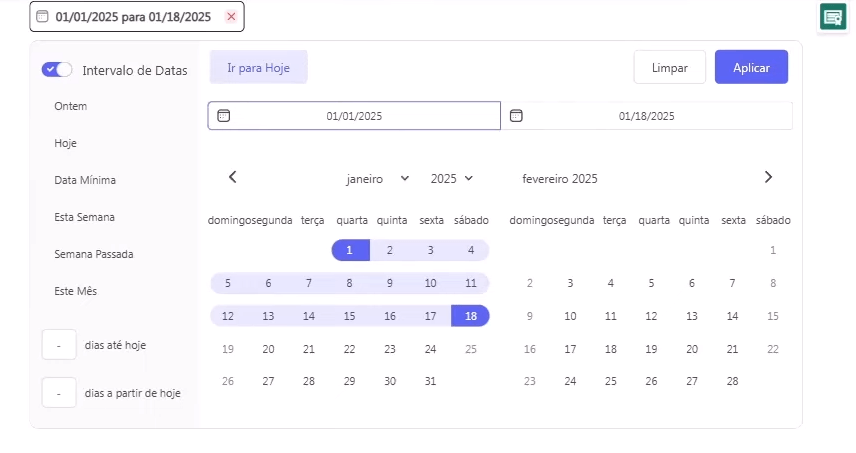
Task: Select January 31 in the calendar
Action: tap(430, 381)
